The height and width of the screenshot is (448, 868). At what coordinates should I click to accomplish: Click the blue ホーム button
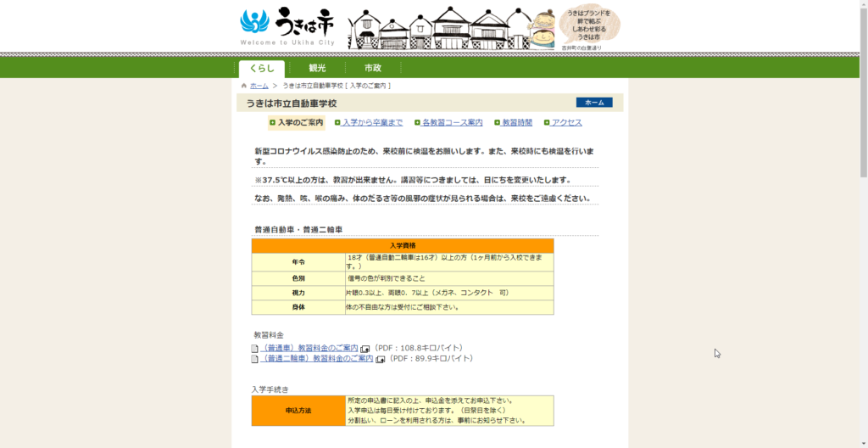coord(594,103)
